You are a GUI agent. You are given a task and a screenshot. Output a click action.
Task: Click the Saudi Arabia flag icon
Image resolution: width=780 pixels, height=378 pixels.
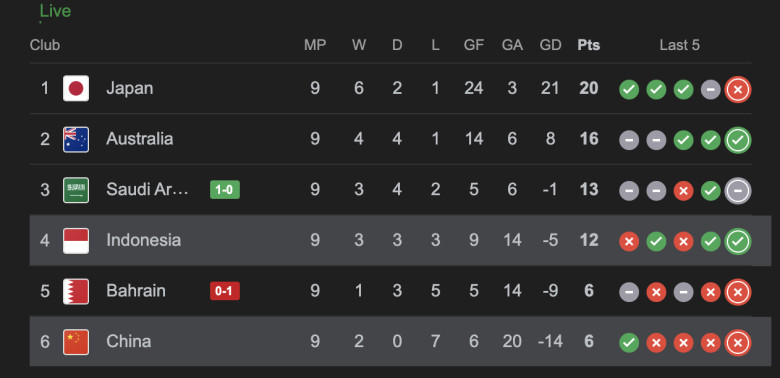tap(76, 190)
